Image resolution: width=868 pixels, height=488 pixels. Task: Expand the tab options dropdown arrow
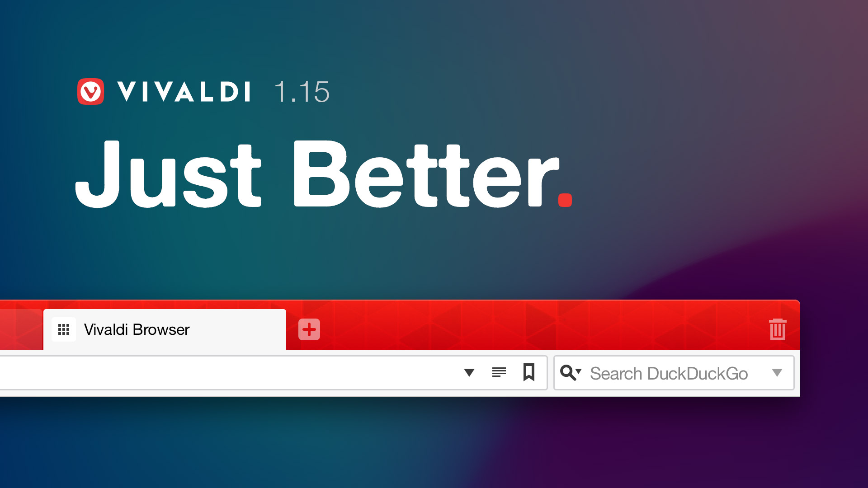[469, 372]
